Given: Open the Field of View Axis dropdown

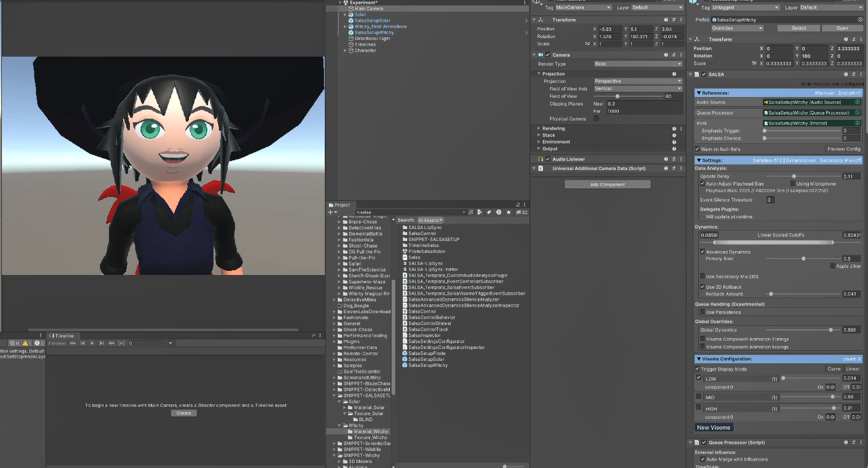Looking at the screenshot, I should [x=638, y=89].
